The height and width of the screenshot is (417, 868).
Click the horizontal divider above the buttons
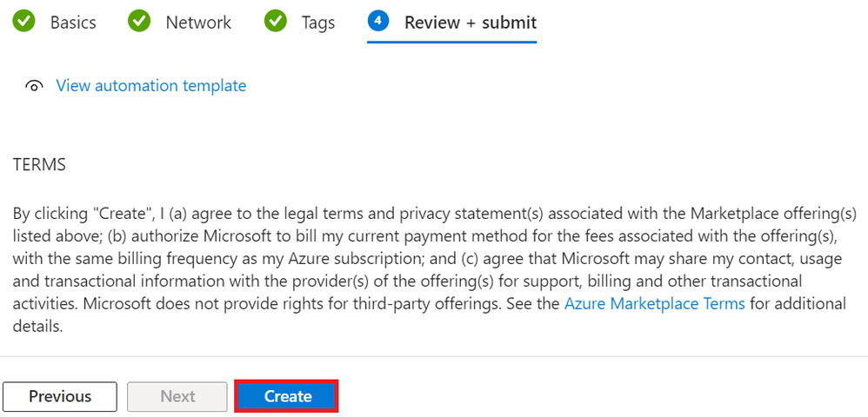point(434,355)
